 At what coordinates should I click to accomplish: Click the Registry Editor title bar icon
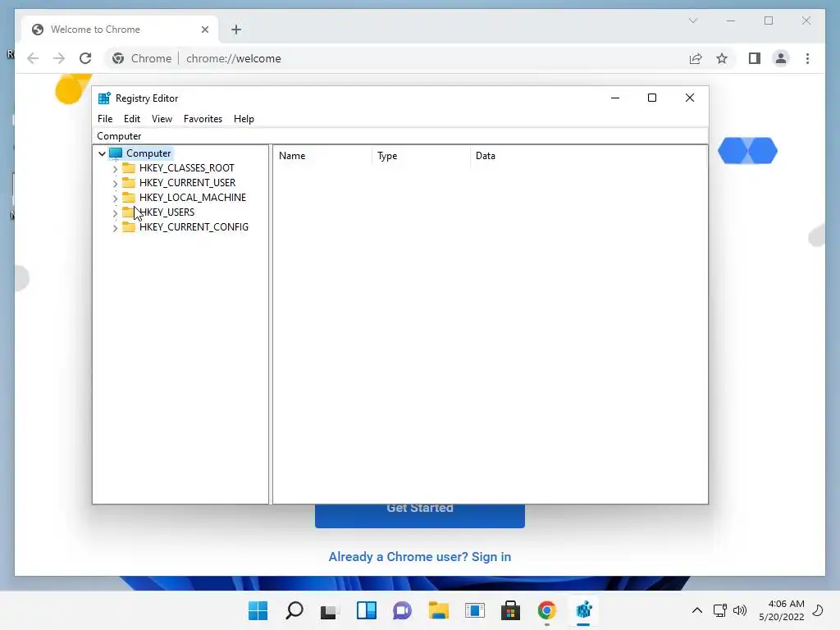tap(104, 98)
